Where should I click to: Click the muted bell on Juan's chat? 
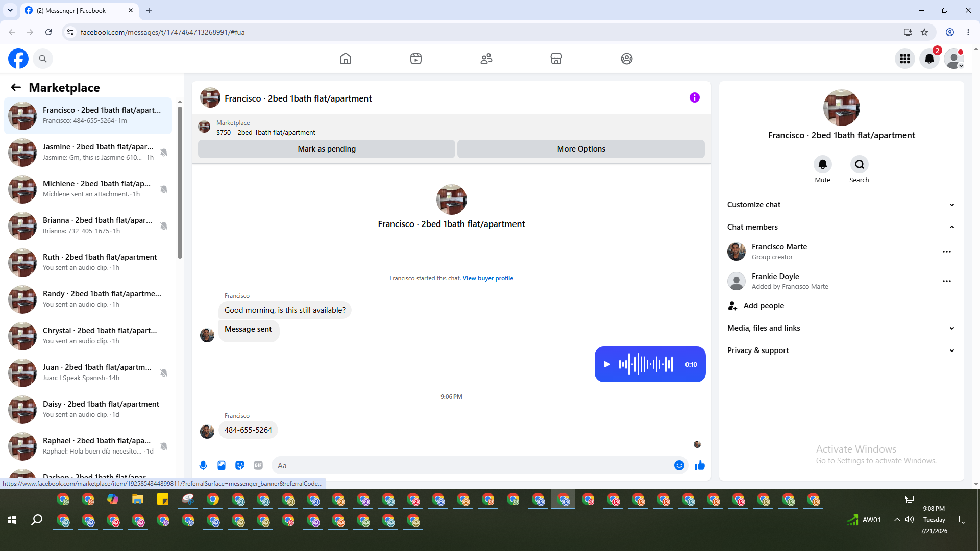tap(164, 373)
